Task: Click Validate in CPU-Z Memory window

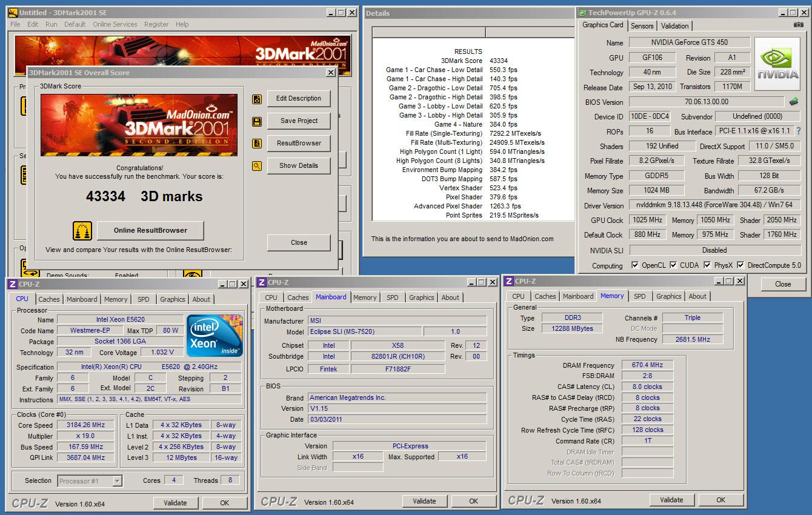Action: (671, 500)
